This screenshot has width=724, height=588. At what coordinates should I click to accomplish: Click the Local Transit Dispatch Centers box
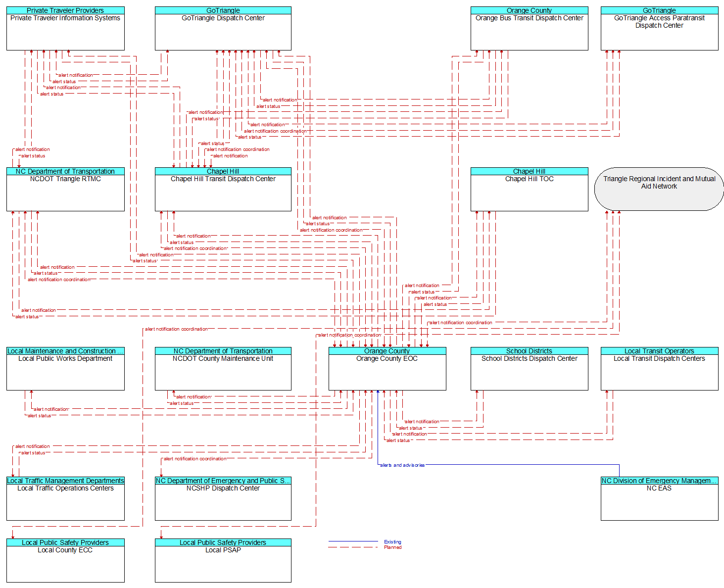(x=659, y=369)
